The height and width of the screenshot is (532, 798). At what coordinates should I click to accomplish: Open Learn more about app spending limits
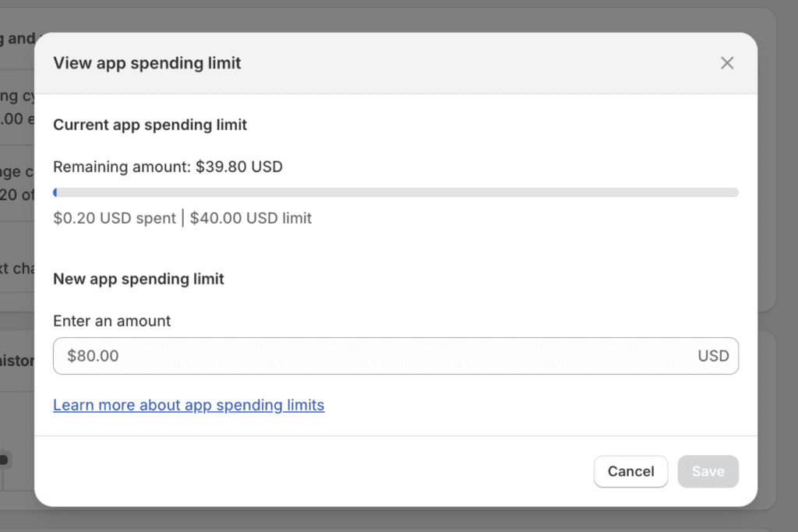click(x=189, y=405)
